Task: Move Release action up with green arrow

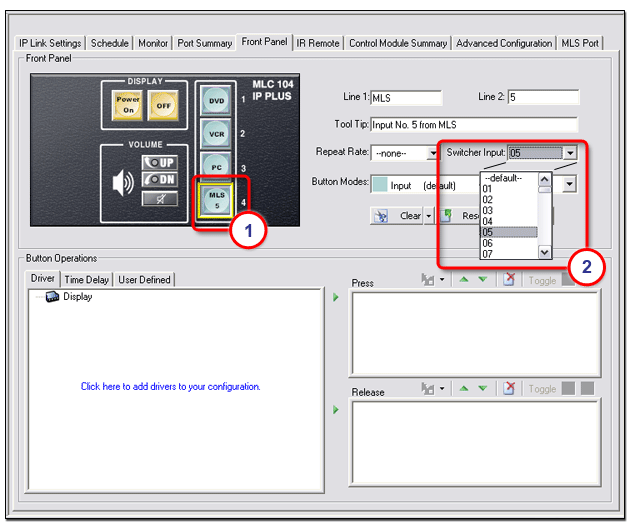Action: pos(464,388)
